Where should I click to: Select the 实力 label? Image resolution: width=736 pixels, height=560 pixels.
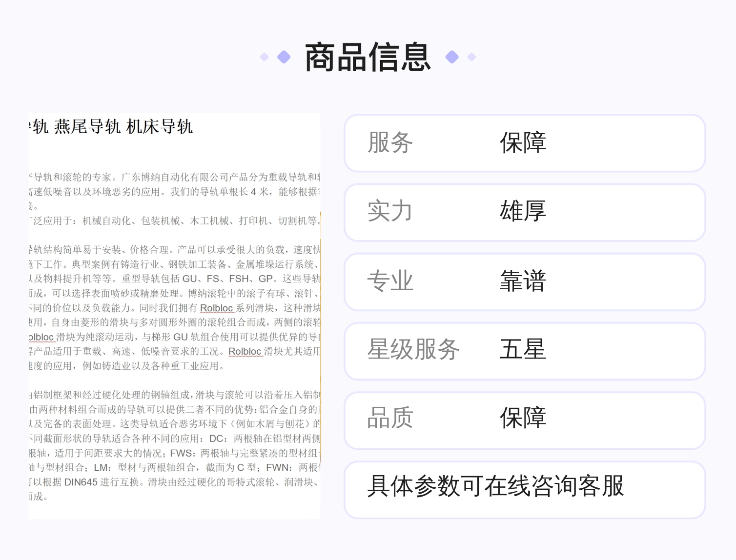[390, 212]
